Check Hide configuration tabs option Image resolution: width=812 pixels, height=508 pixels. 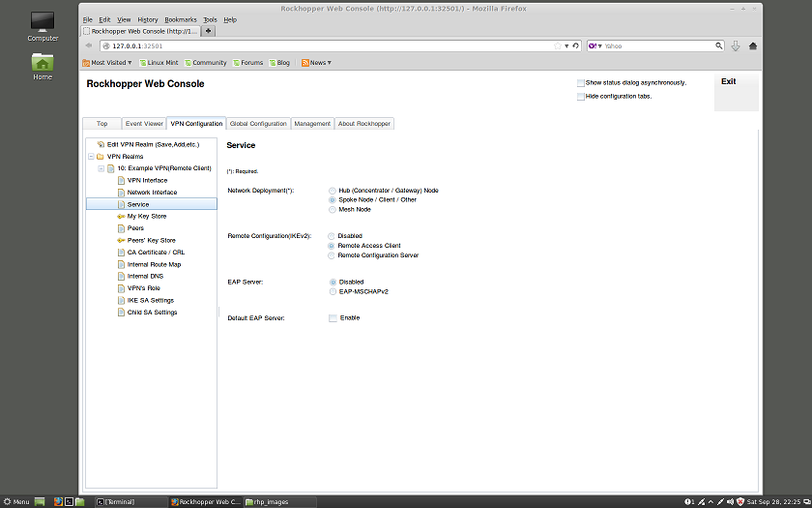(x=580, y=97)
